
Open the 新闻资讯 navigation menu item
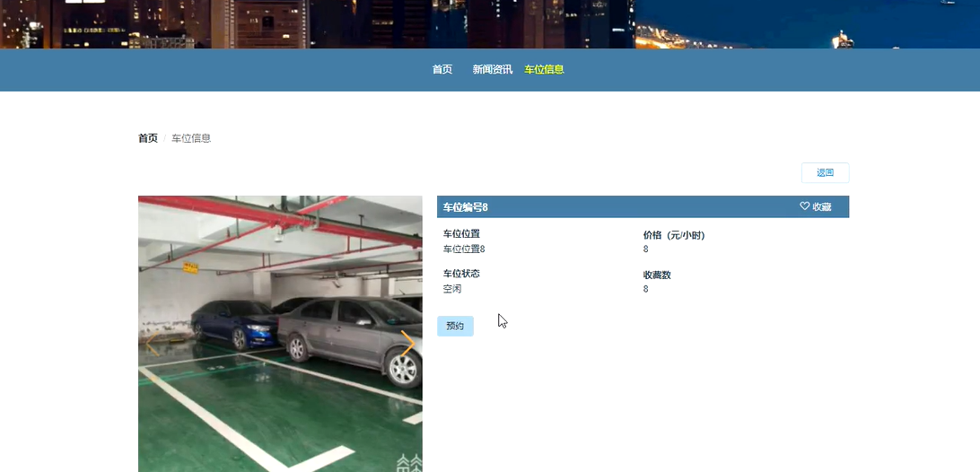[x=493, y=69]
